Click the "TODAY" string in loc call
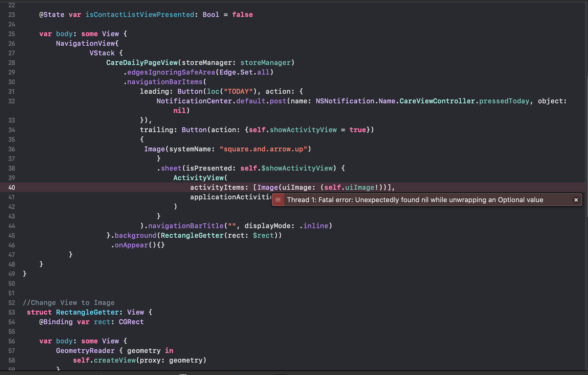Image resolution: width=588 pixels, height=375 pixels. click(238, 91)
